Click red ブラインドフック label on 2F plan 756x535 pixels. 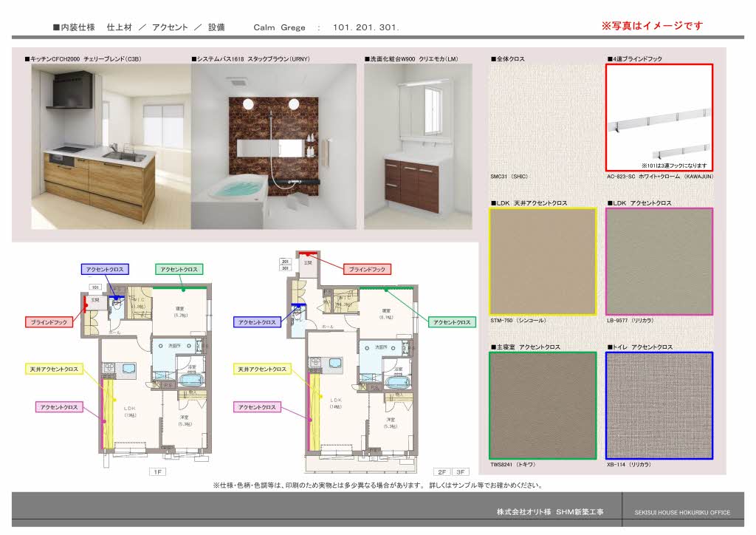click(x=367, y=270)
